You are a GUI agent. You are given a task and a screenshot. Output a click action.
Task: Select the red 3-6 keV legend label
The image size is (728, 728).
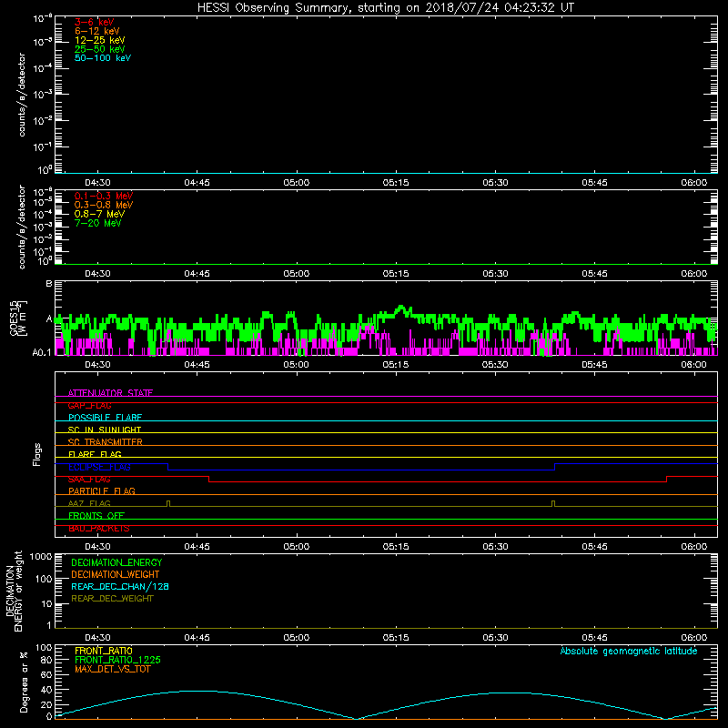[x=94, y=22]
